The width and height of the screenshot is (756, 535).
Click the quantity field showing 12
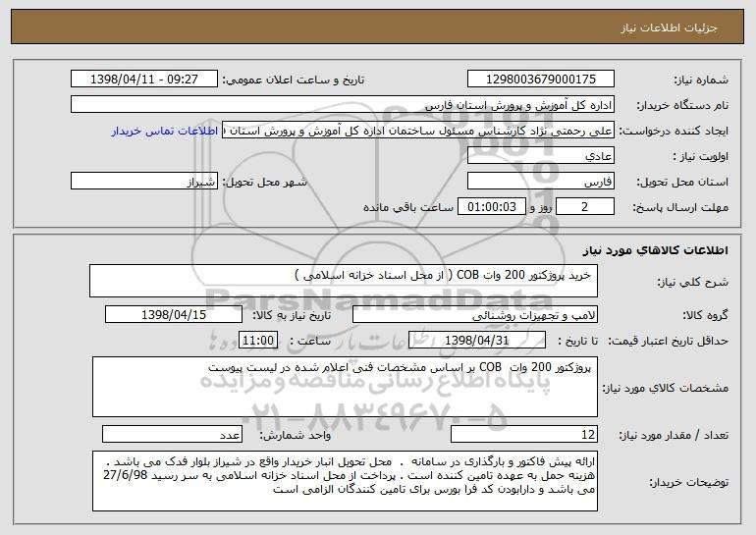pos(524,434)
